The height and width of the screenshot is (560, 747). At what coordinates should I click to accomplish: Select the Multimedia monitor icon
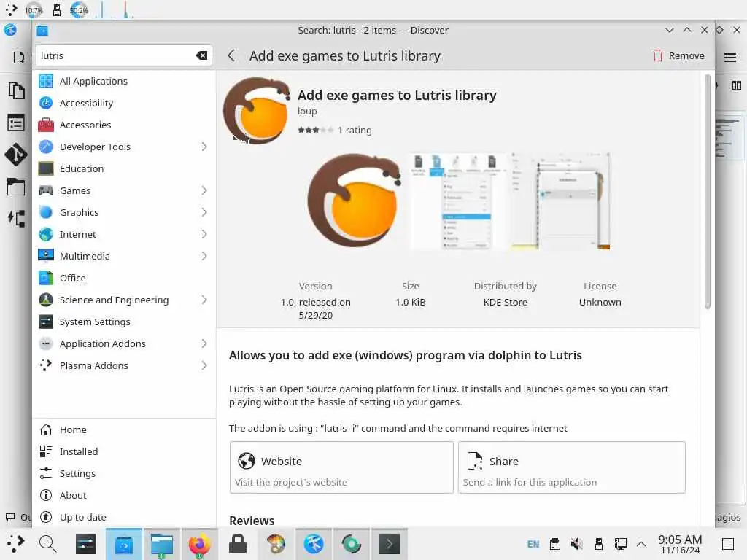coord(46,256)
